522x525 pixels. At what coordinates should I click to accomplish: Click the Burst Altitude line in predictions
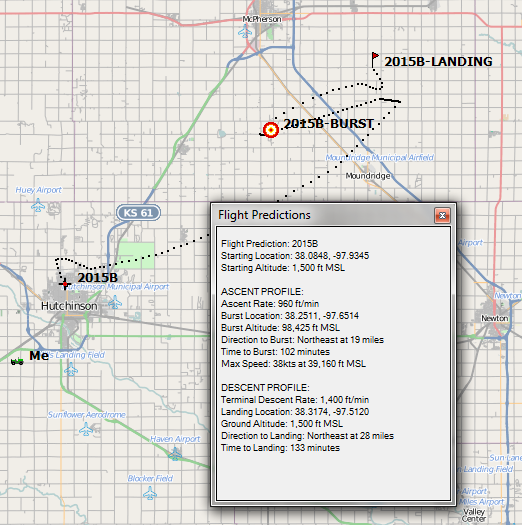click(x=280, y=327)
